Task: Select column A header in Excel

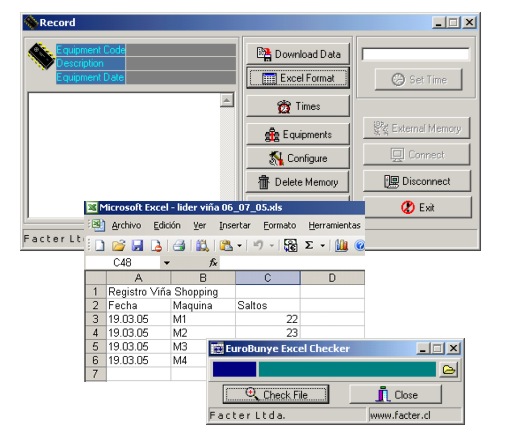Action: 138,278
